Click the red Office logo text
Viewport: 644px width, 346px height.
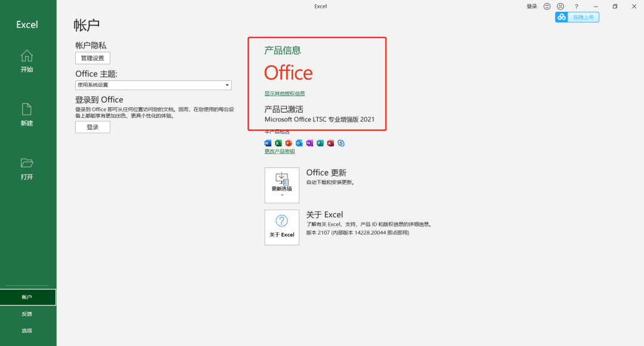click(x=289, y=73)
